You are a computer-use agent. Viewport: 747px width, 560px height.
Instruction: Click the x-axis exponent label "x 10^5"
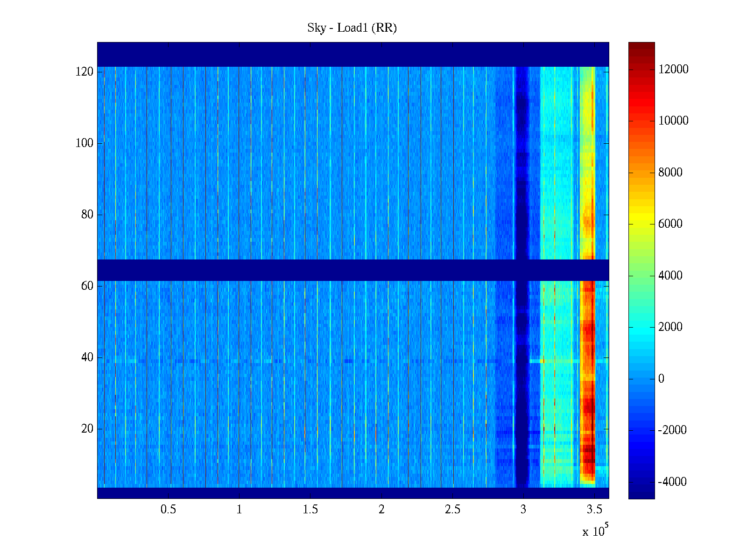[x=595, y=531]
